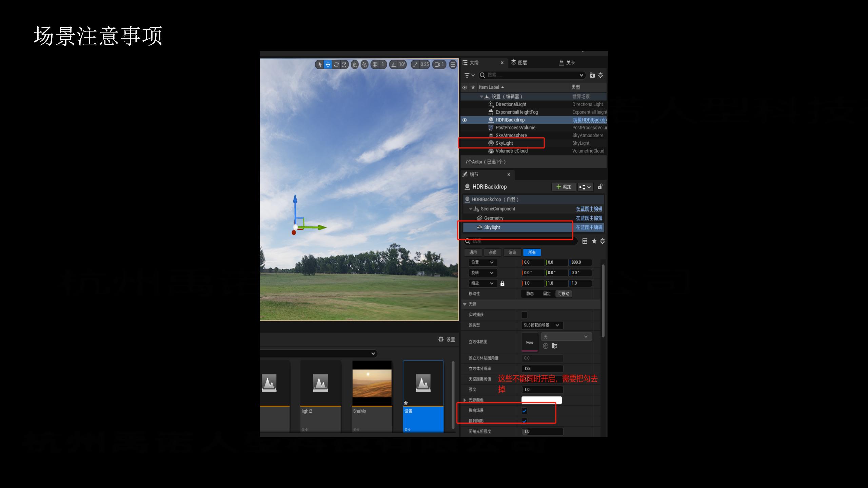The image size is (868, 488).
Task: Click 在蓝图中编辑 link for Geometry
Action: click(589, 218)
